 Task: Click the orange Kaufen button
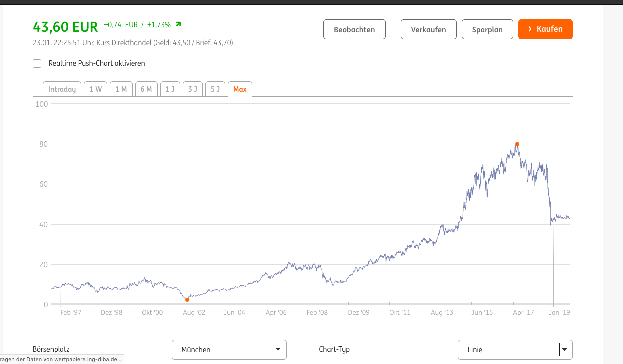[x=545, y=29]
